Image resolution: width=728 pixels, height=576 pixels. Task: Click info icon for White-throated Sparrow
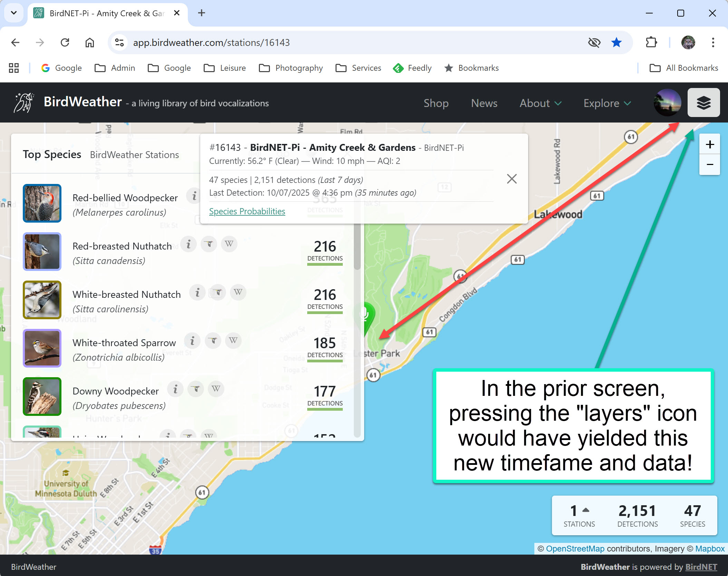(x=192, y=341)
